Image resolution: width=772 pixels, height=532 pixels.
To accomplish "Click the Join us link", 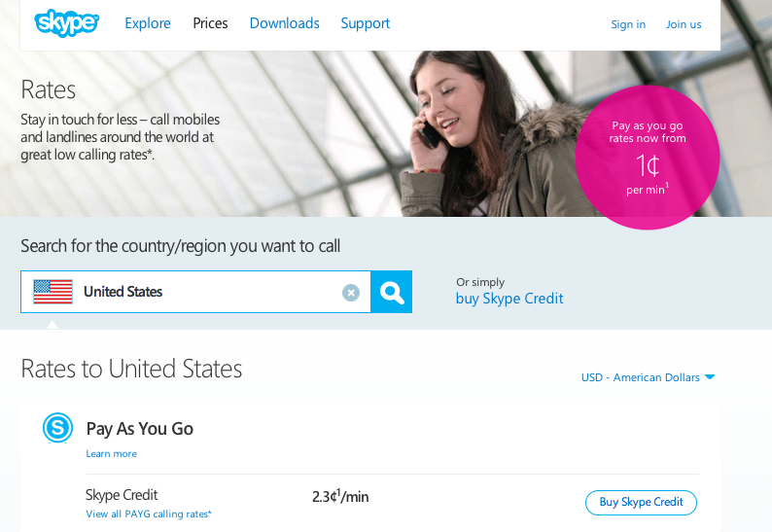I will pyautogui.click(x=684, y=24).
